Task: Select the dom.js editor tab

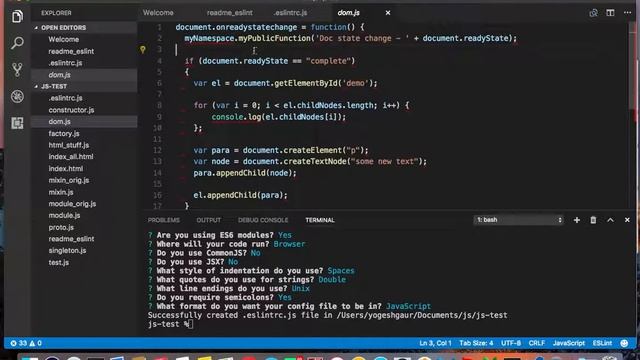Action: (348, 13)
